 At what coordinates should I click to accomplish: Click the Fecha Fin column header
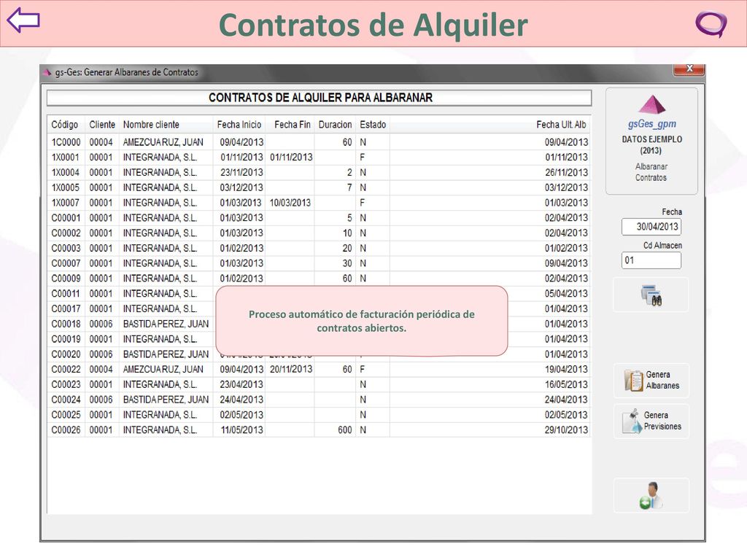point(290,125)
